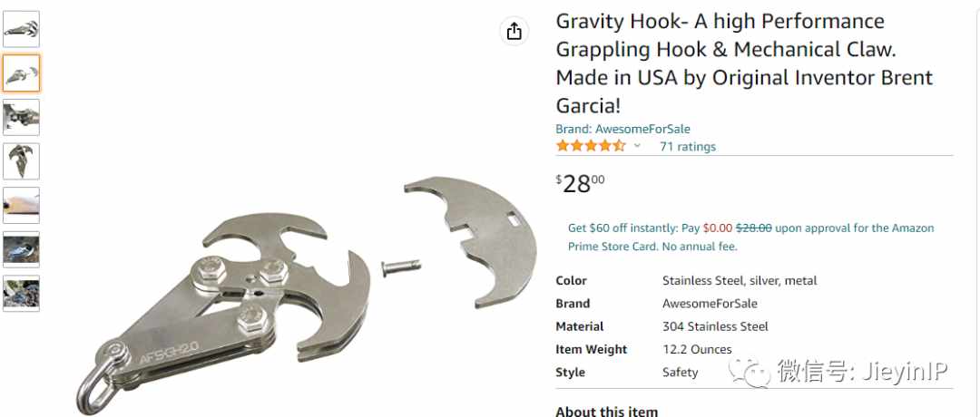Click the orange star rating icons

point(591,146)
